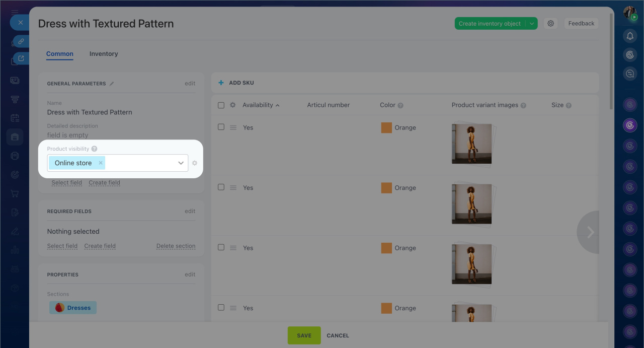Image resolution: width=644 pixels, height=348 pixels.
Task: Click the settings gear beside Feedback
Action: tap(551, 24)
